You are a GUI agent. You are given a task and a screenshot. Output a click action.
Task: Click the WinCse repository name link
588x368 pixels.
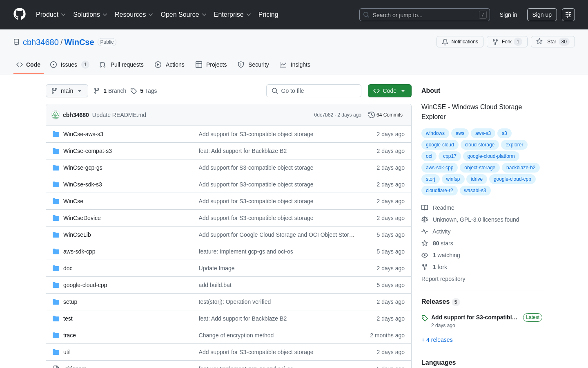(x=79, y=42)
